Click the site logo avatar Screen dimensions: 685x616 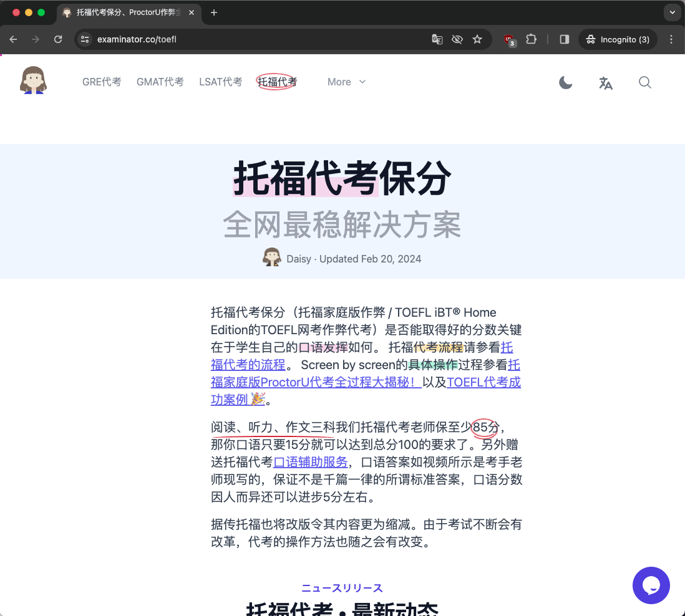[x=33, y=80]
